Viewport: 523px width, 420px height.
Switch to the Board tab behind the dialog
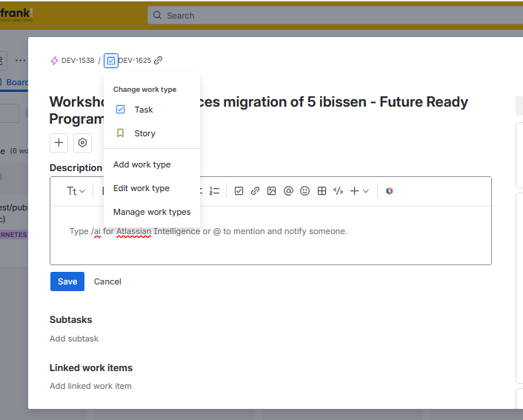[15, 82]
